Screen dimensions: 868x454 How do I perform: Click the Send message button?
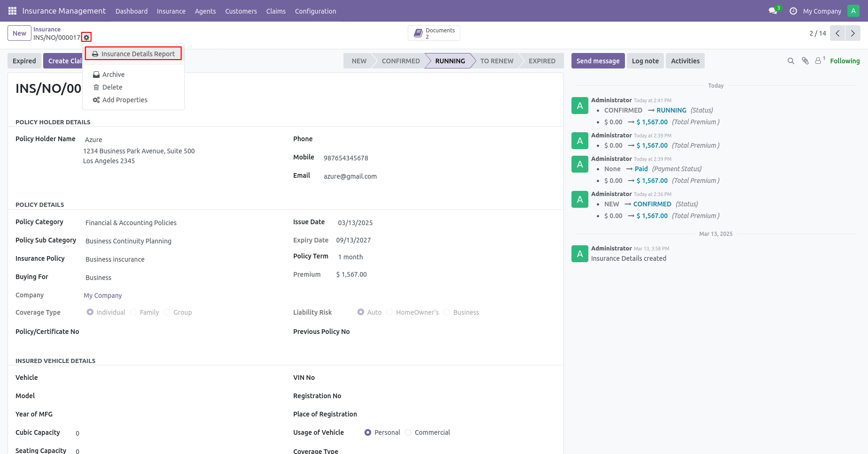pos(598,61)
